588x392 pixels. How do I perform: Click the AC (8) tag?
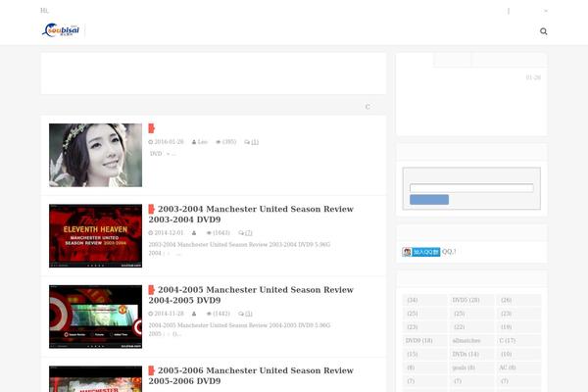[x=518, y=367]
